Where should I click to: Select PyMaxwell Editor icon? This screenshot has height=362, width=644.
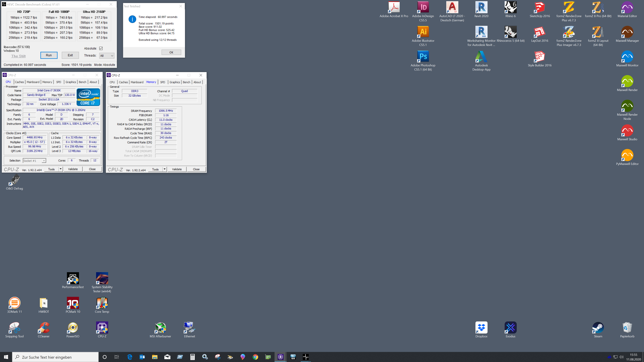627,157
